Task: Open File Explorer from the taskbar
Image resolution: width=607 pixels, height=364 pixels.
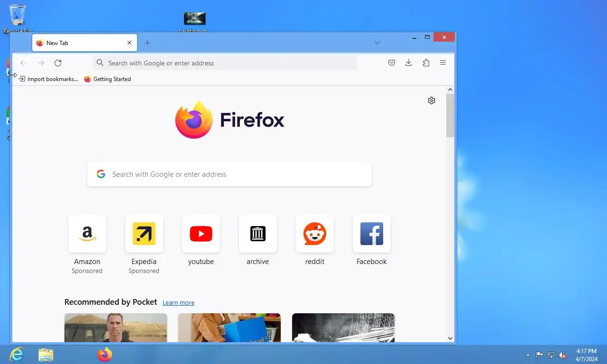Action: (x=46, y=355)
